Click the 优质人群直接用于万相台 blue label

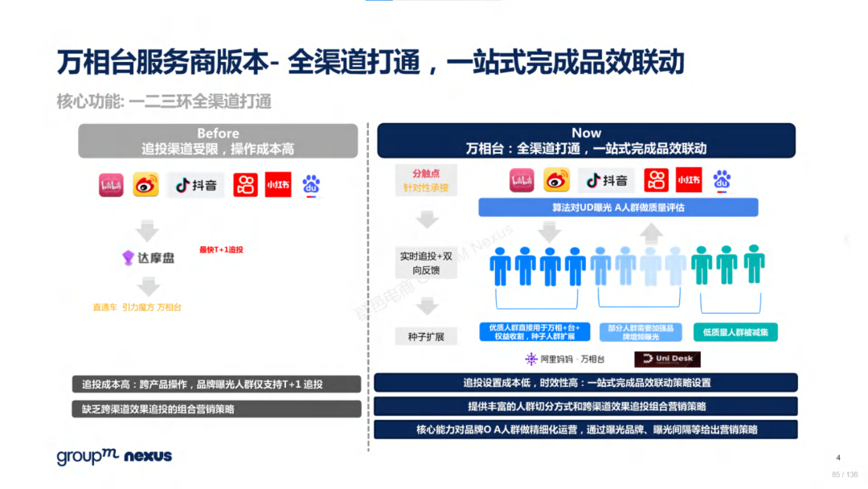click(x=534, y=332)
